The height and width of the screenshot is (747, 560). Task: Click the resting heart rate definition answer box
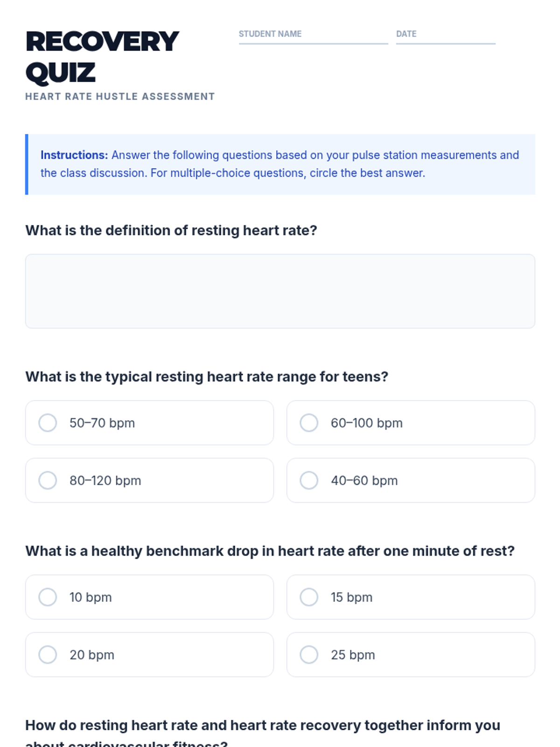click(280, 291)
